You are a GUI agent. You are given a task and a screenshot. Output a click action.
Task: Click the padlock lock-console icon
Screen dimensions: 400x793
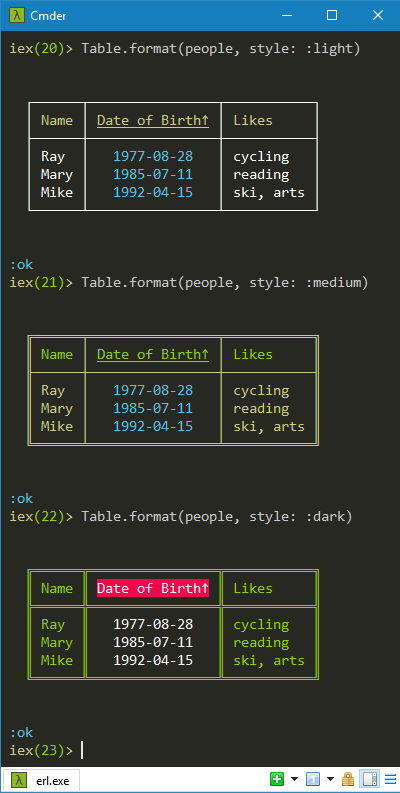[x=348, y=779]
